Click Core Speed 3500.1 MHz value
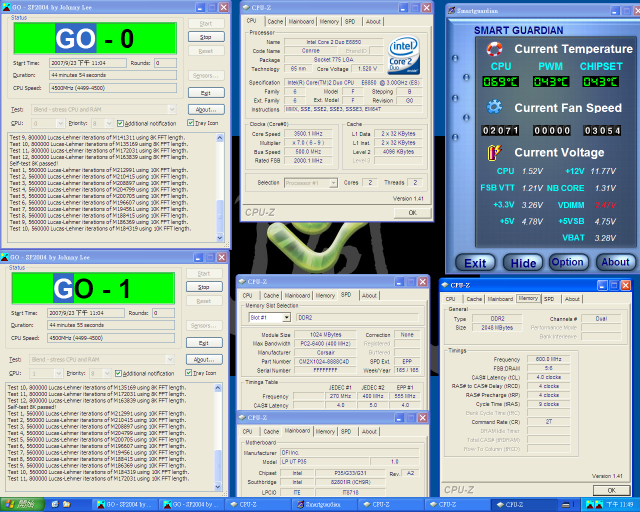 tap(308, 134)
